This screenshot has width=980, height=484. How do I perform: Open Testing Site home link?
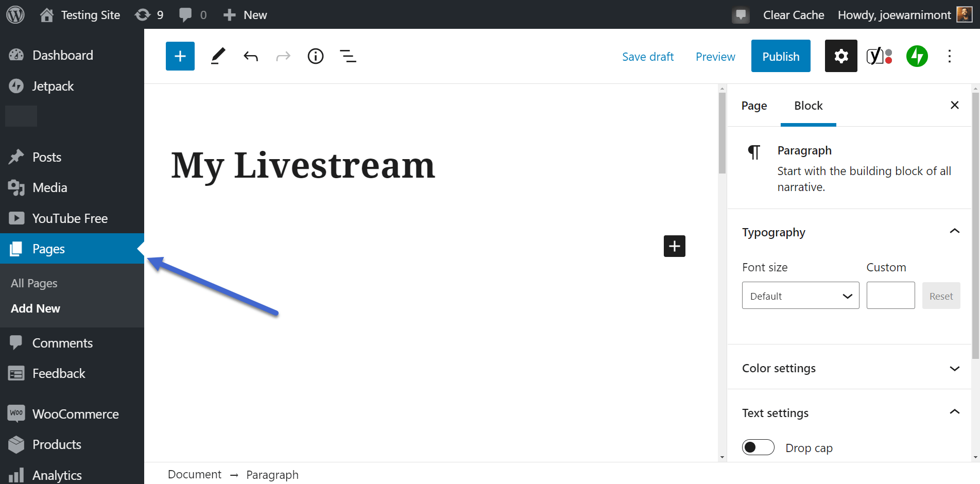coord(80,15)
